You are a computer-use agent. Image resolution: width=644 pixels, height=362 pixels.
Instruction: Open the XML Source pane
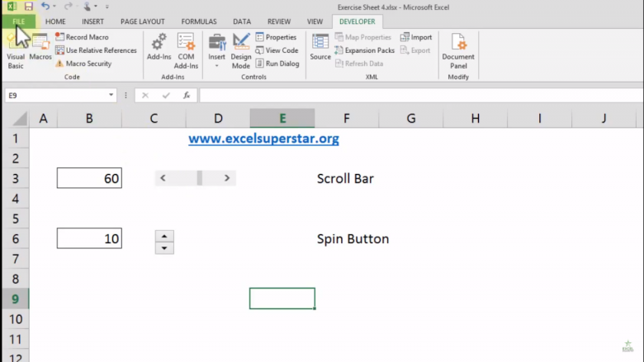click(x=320, y=49)
